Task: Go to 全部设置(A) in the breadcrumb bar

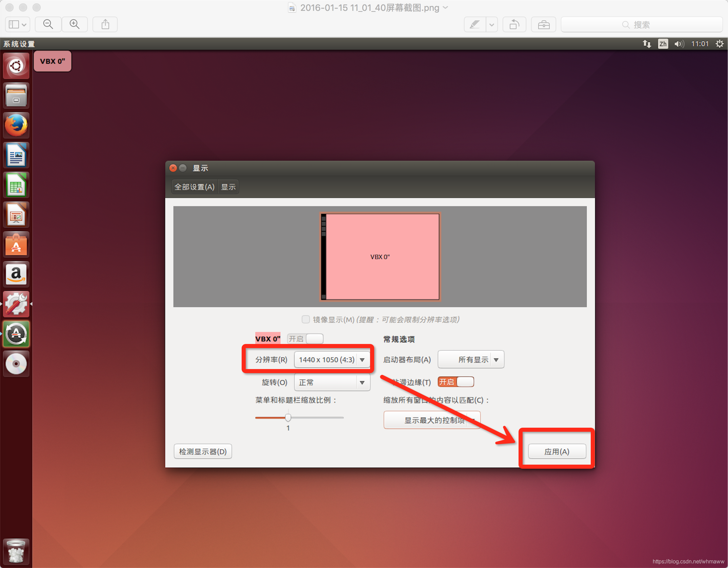Action: (x=195, y=187)
